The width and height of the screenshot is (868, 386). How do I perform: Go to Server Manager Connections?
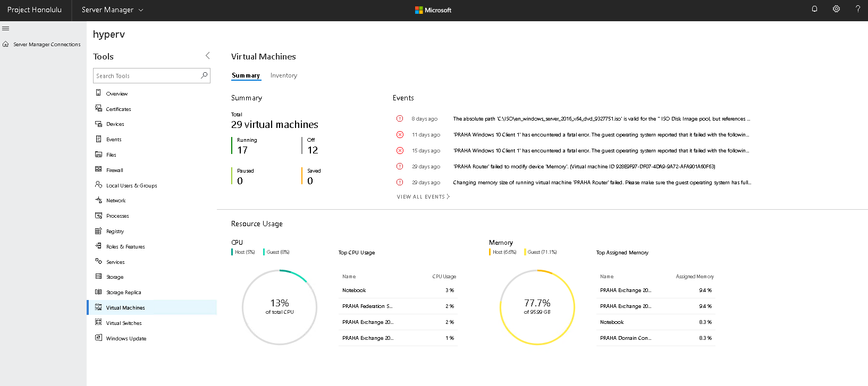(47, 45)
